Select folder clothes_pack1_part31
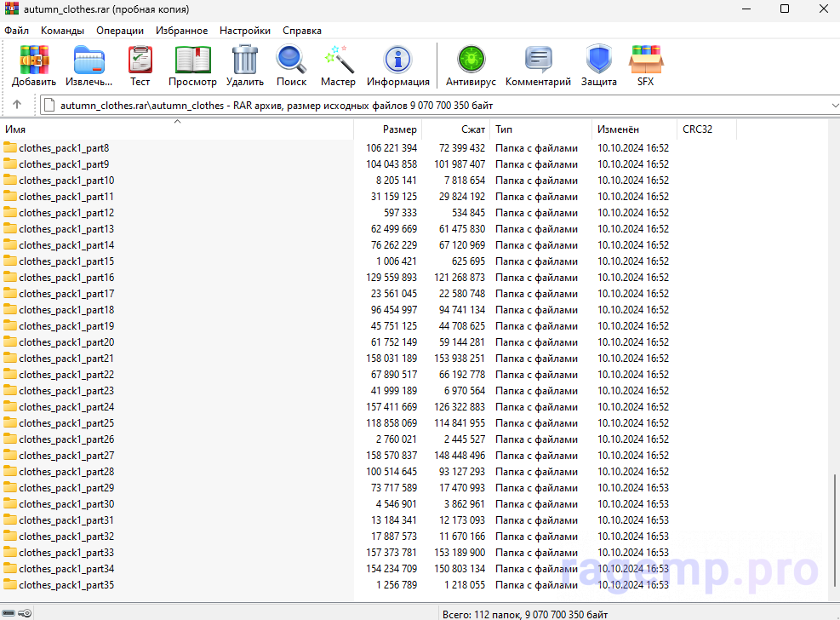This screenshot has width=840, height=620. (66, 520)
